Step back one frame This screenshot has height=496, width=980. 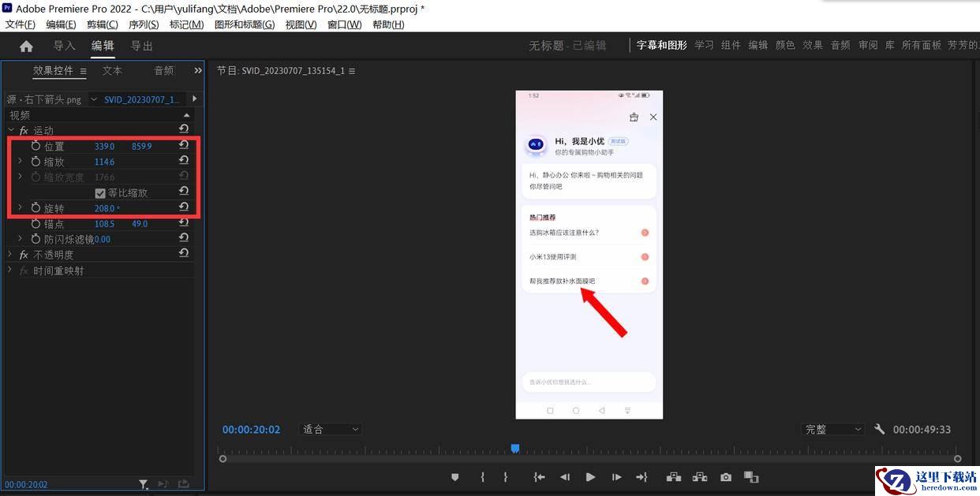click(565, 477)
